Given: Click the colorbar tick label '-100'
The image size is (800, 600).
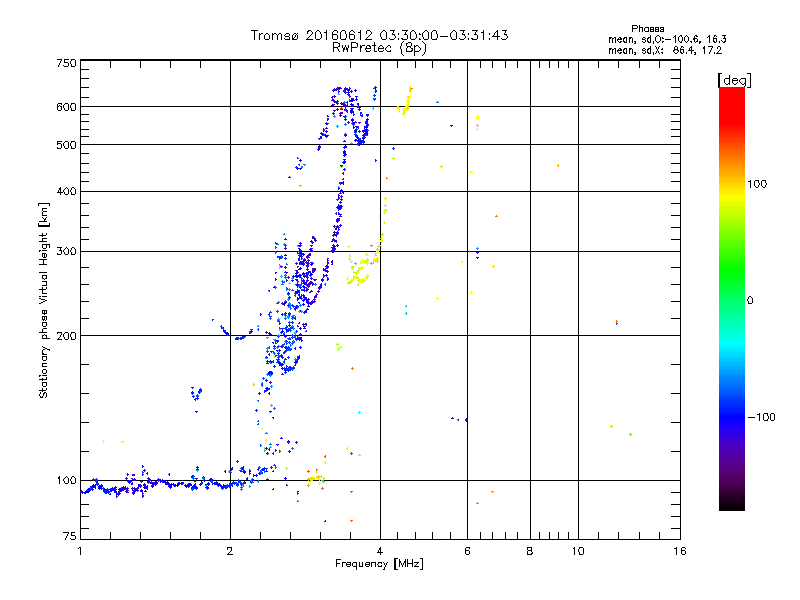Looking at the screenshot, I should (761, 417).
